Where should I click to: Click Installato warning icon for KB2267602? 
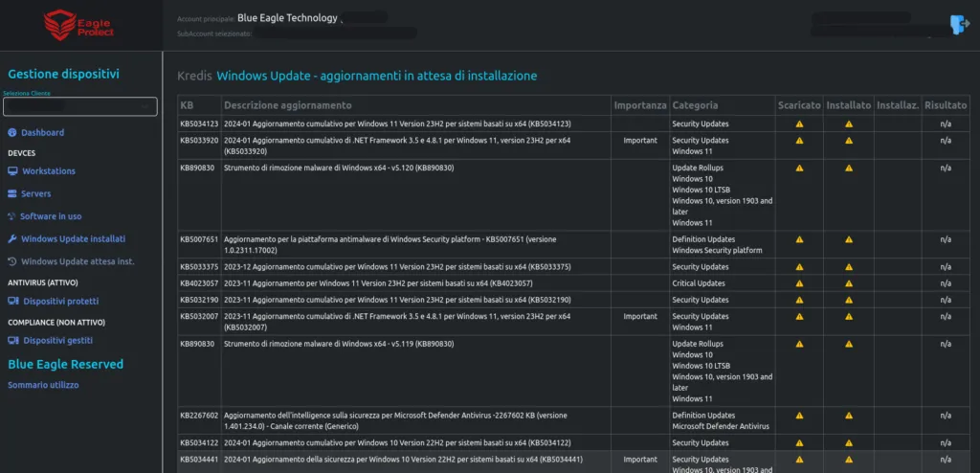point(849,415)
